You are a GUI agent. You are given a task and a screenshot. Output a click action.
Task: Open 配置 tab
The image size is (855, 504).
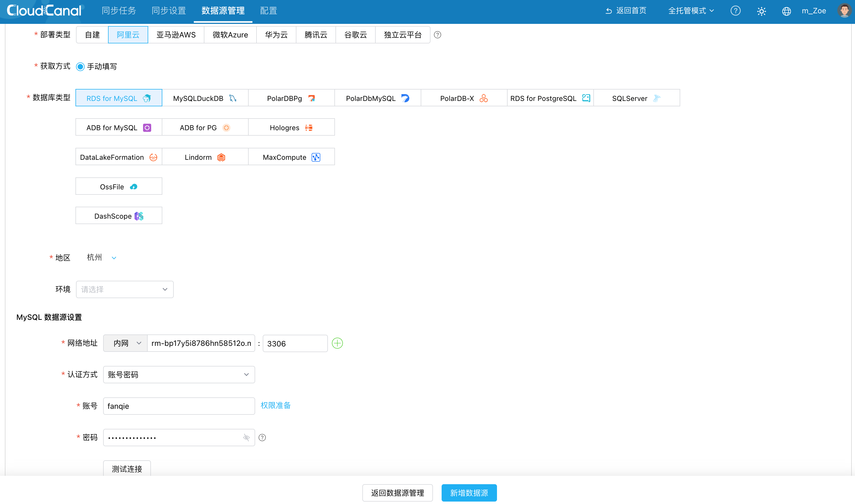[x=268, y=11]
